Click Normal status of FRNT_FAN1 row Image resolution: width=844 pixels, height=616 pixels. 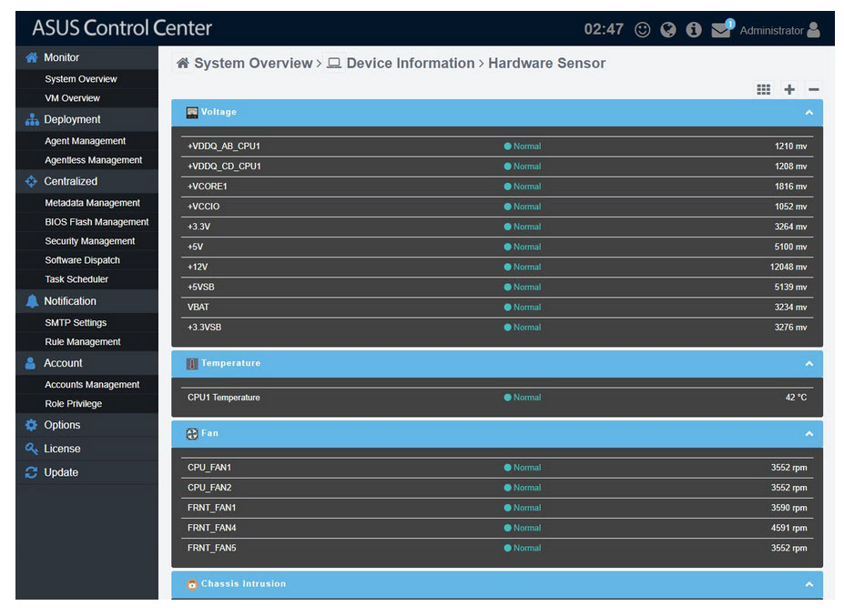pyautogui.click(x=522, y=508)
